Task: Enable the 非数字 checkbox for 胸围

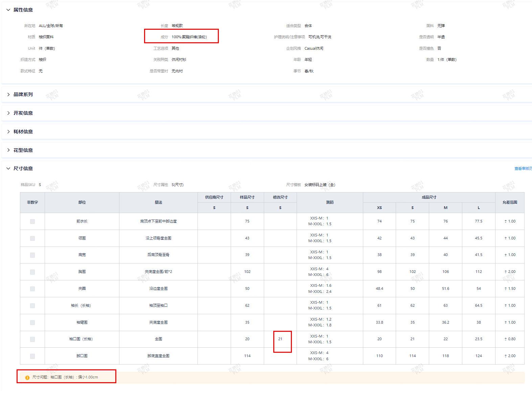Action: (32, 272)
